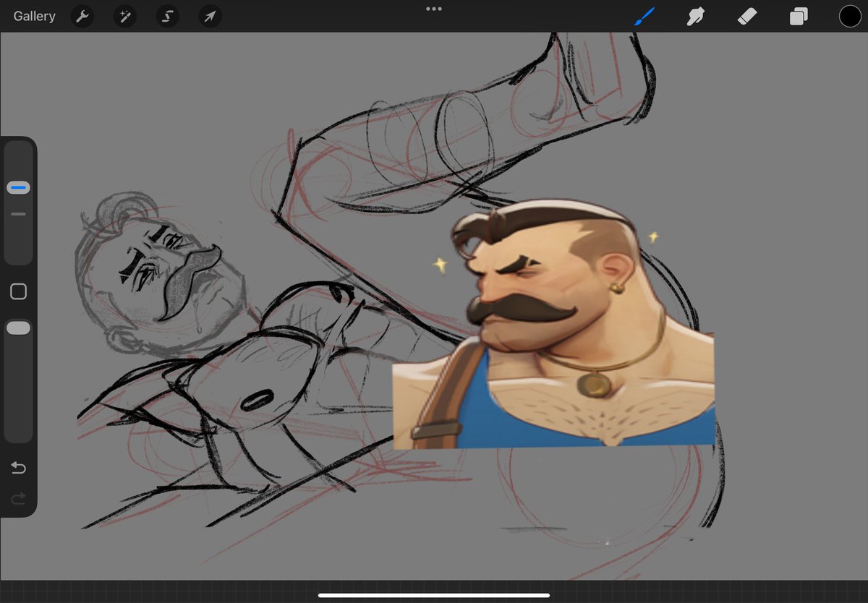Redo the undone action
The height and width of the screenshot is (603, 868).
[x=18, y=498]
